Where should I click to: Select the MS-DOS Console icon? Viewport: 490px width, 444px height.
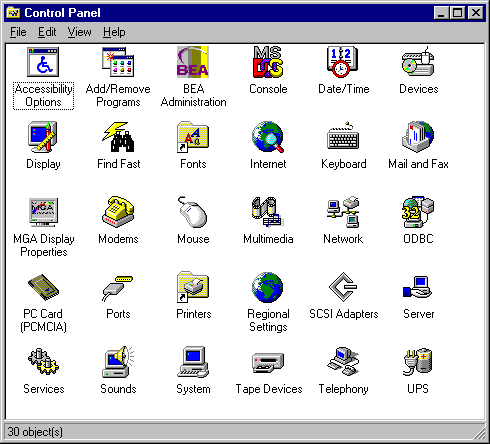tap(268, 62)
